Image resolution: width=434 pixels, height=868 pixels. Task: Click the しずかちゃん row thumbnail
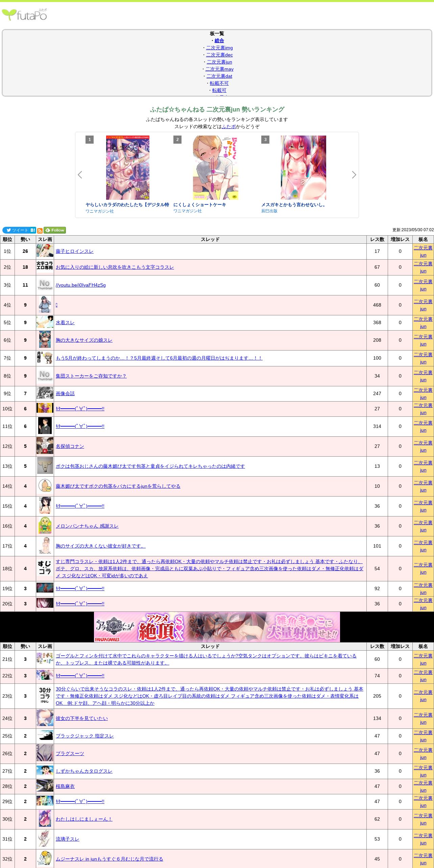[45, 771]
